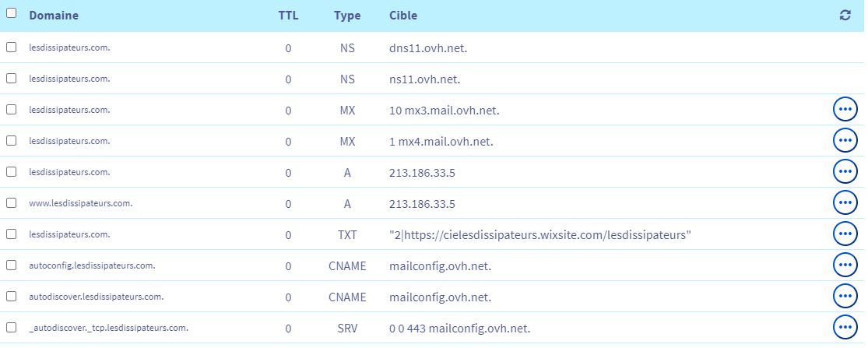Screen dimensions: 868x348
Task: Toggle the select-all checkbox in header
Action: coord(12,13)
